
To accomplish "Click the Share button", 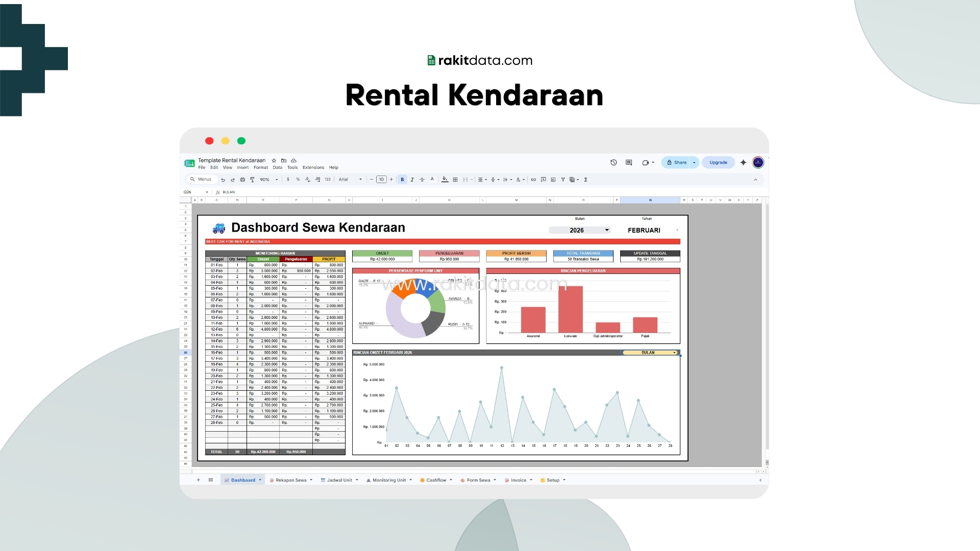I will 676,162.
